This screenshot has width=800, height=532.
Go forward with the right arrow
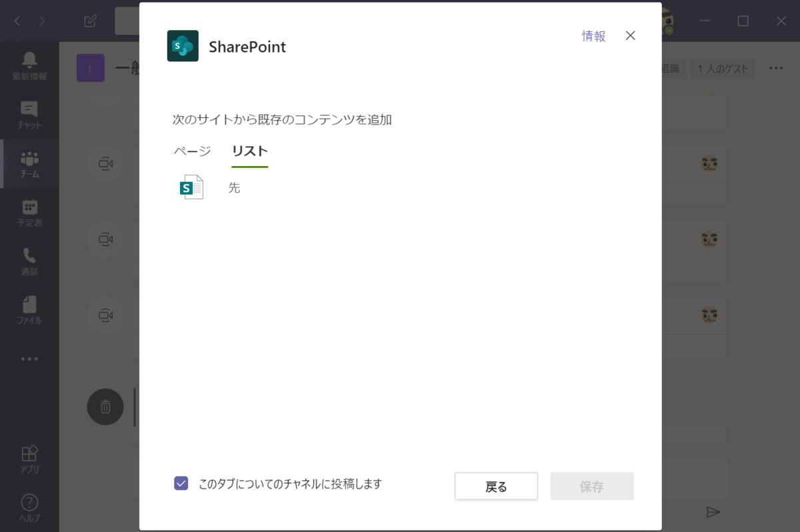pos(42,21)
